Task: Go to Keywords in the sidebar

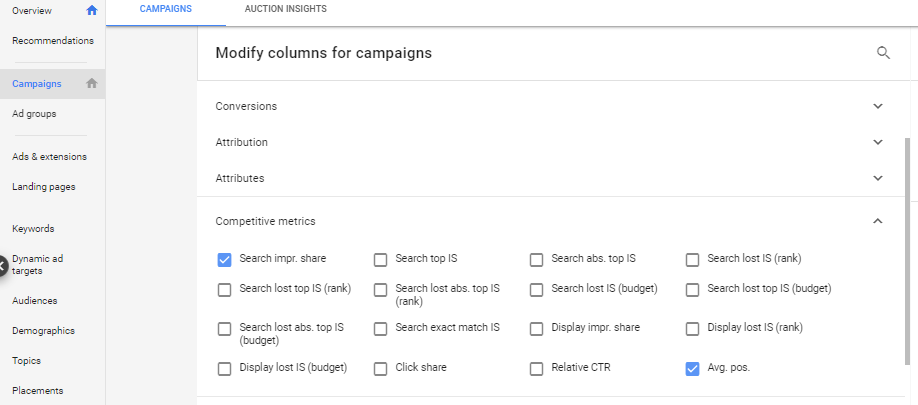Action: [x=33, y=229]
